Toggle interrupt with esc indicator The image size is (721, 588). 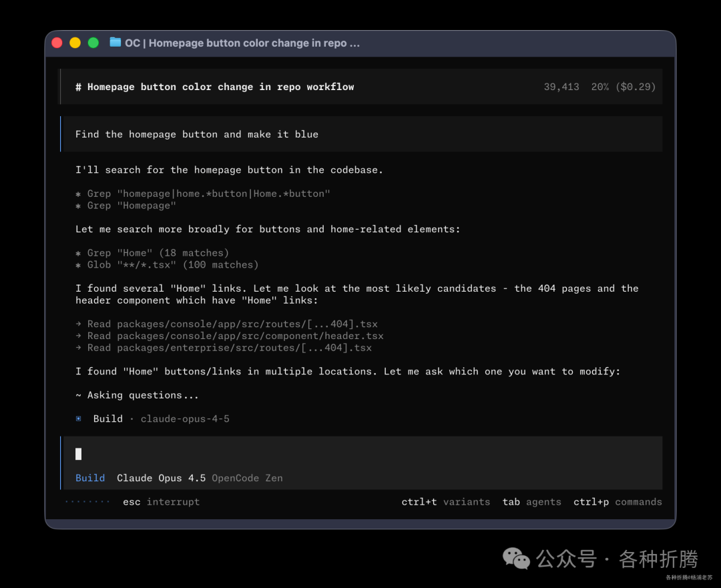[x=162, y=501]
